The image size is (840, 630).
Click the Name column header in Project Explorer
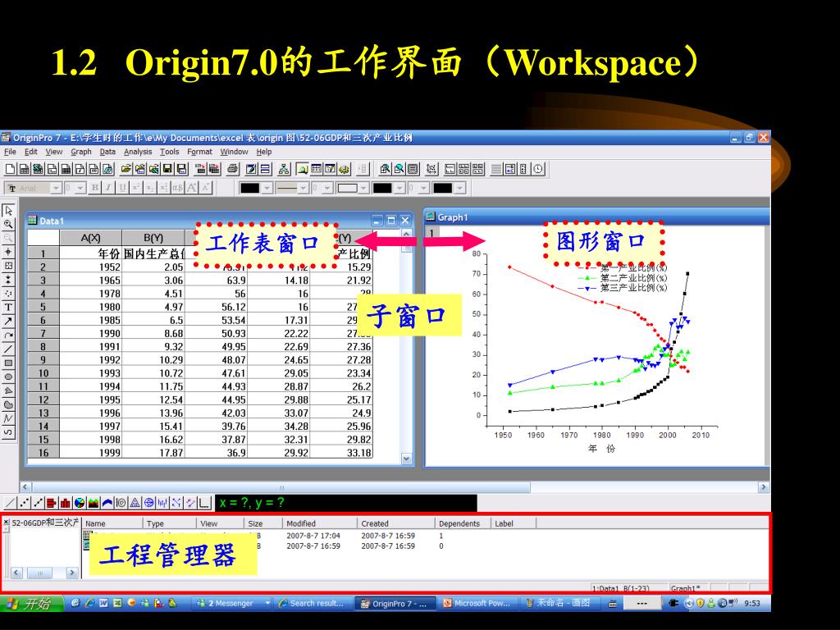pos(112,523)
